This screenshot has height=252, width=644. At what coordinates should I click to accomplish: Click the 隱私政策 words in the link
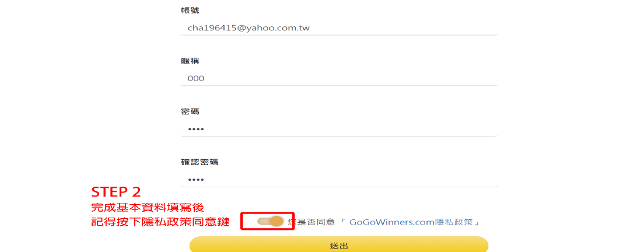point(454,222)
